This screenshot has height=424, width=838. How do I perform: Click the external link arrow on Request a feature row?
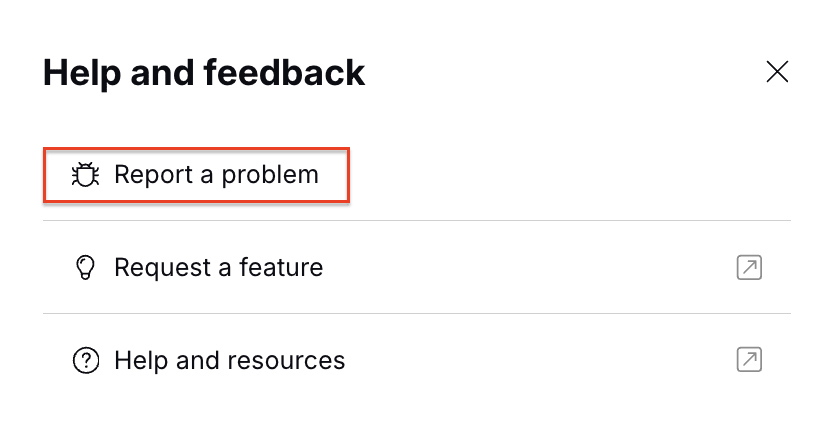[749, 267]
